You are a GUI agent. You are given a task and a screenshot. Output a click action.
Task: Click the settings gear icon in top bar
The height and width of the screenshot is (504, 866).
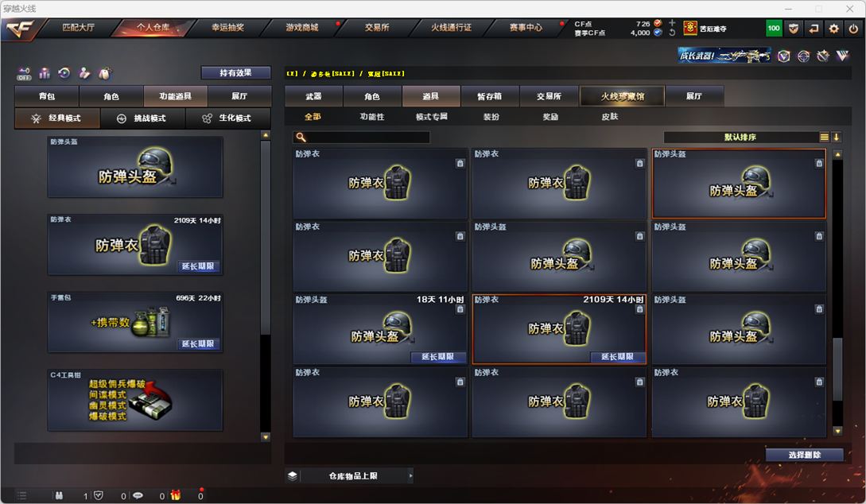(x=833, y=29)
